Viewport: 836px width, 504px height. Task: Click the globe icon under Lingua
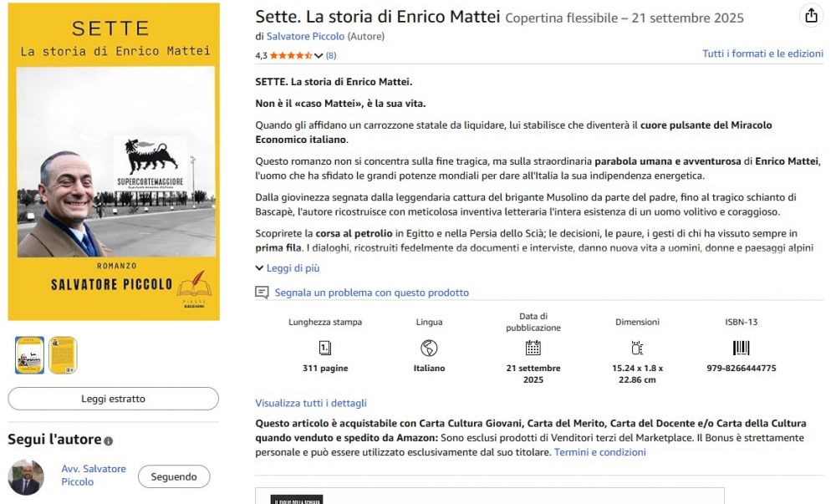click(429, 348)
